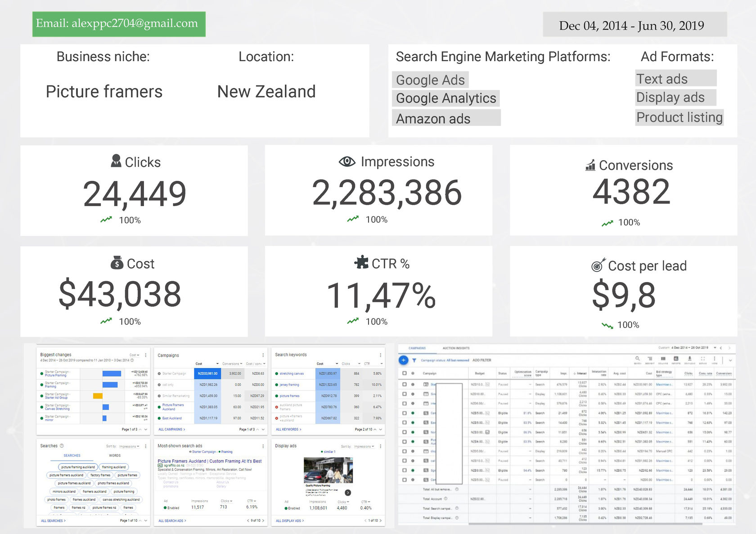
Task: Click the search magnifier icon in campaigns toolbar
Action: (x=637, y=359)
